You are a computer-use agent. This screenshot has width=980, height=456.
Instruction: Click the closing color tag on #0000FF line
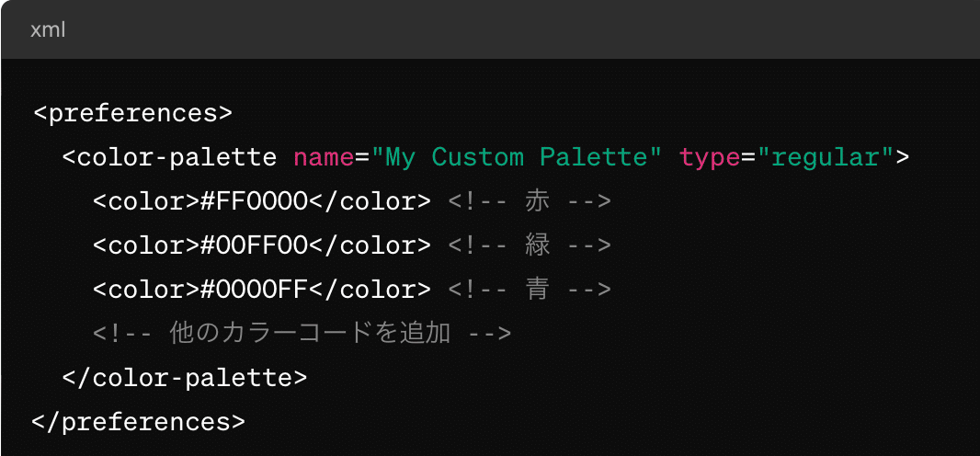pos(370,290)
